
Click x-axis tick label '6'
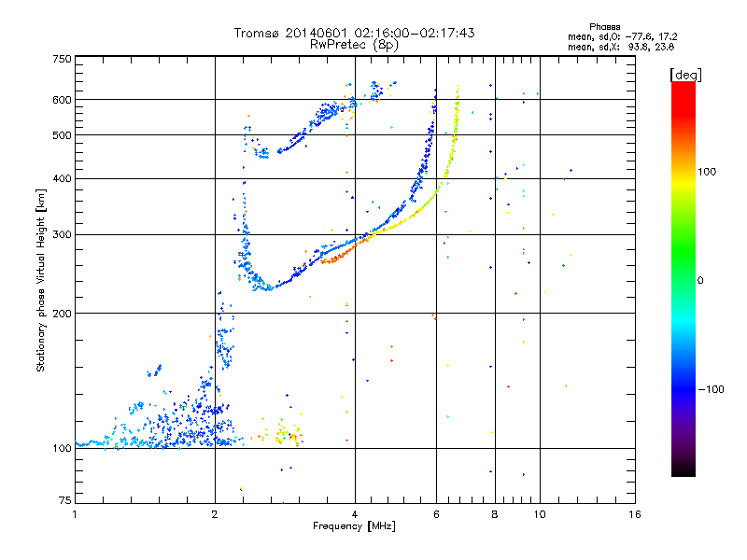pos(436,514)
